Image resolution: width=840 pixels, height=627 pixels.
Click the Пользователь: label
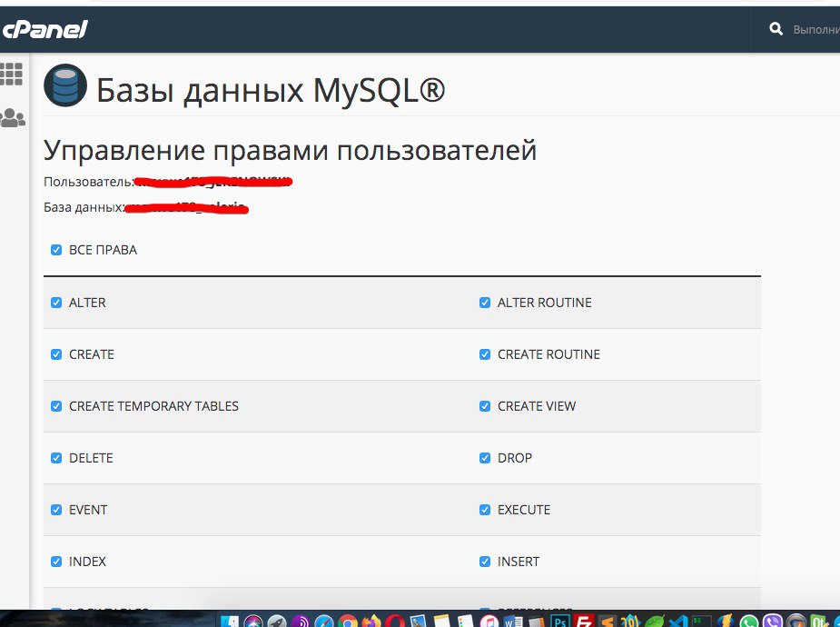(89, 182)
